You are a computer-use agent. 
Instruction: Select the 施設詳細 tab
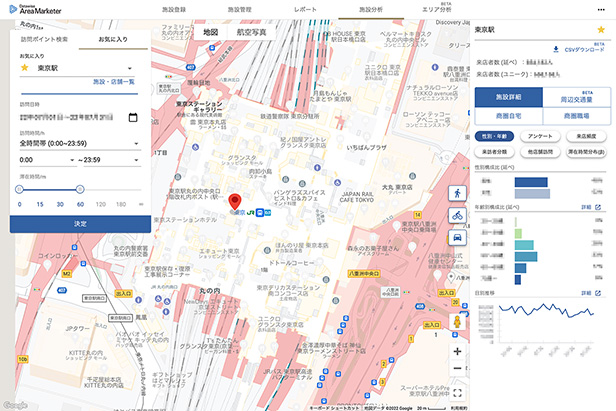(509, 97)
